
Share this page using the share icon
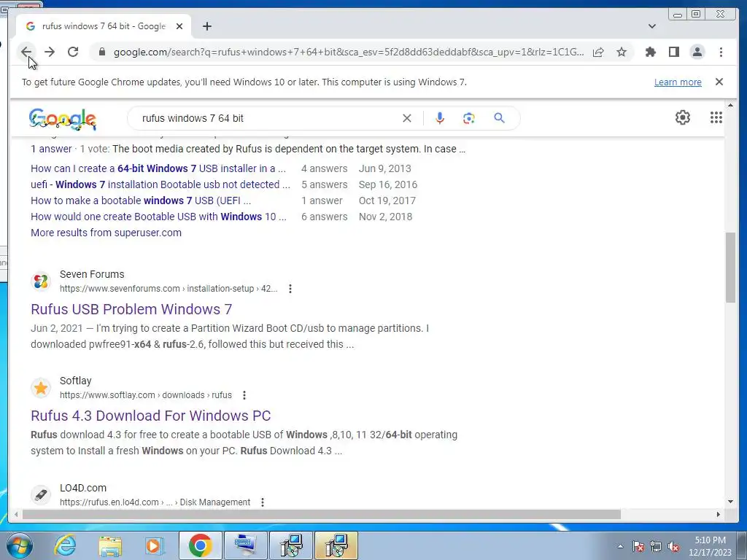[598, 52]
